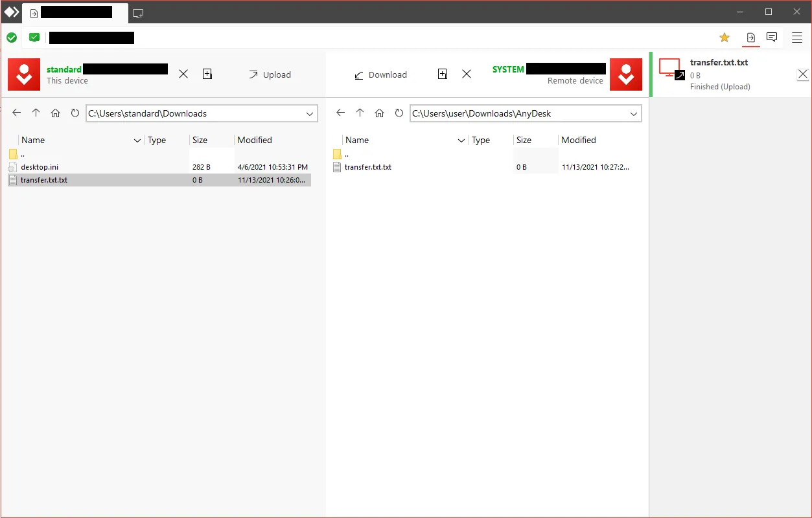
Task: Go back in local folder history
Action: point(16,112)
